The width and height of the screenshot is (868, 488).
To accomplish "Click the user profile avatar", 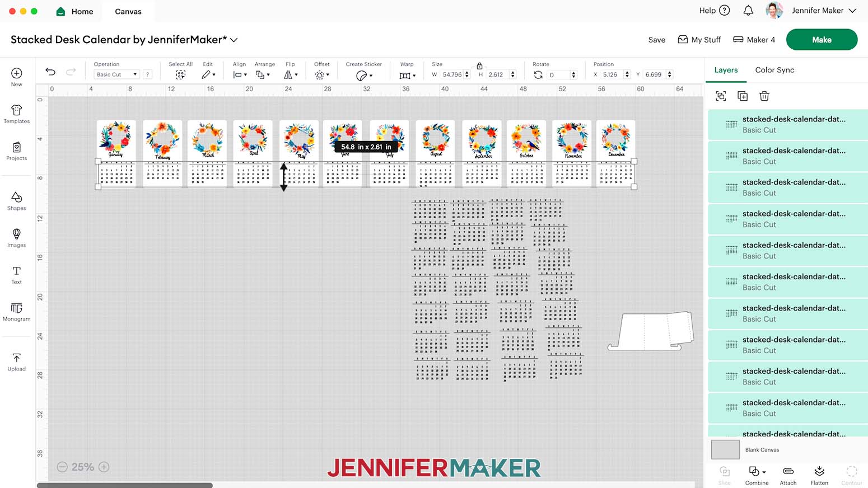I will pos(774,10).
